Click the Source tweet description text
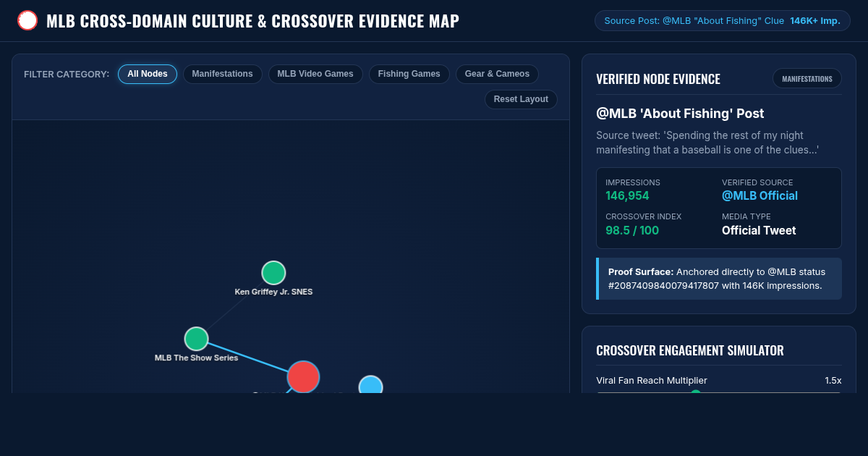The height and width of the screenshot is (456, 868). pyautogui.click(x=707, y=143)
